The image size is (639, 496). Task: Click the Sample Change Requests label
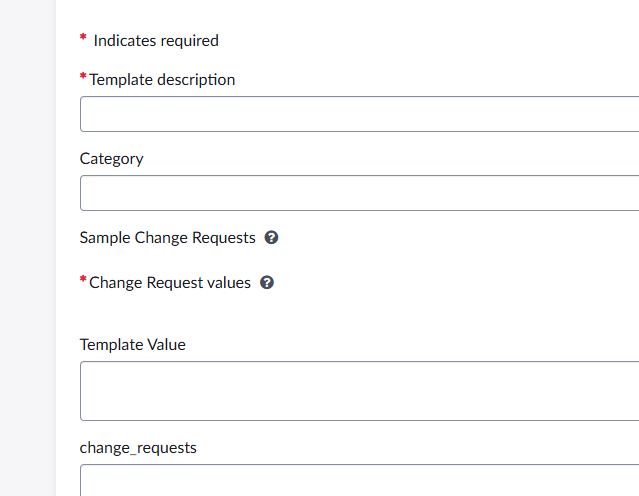(x=167, y=238)
